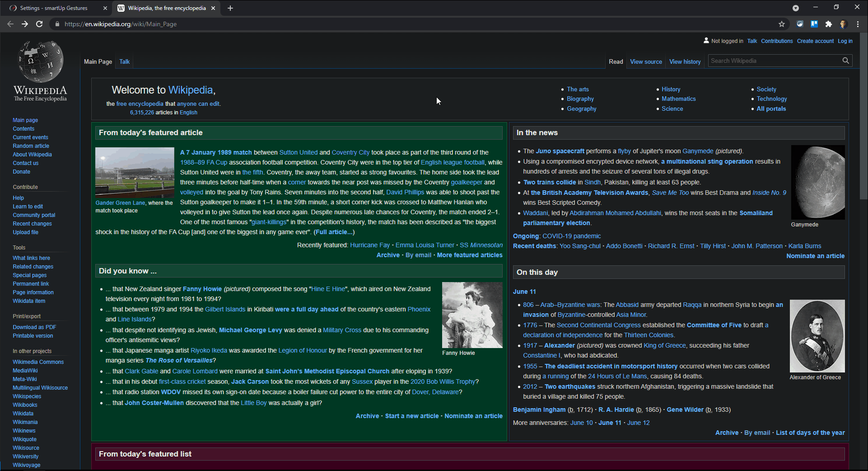Open the Chrome three-dot menu
Viewport: 868px width, 471px height.
(858, 24)
